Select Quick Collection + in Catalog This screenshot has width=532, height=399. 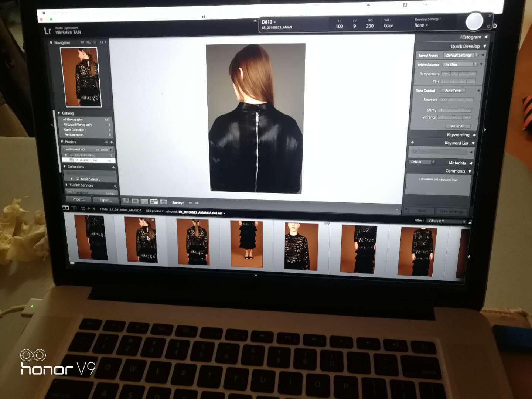[87, 130]
